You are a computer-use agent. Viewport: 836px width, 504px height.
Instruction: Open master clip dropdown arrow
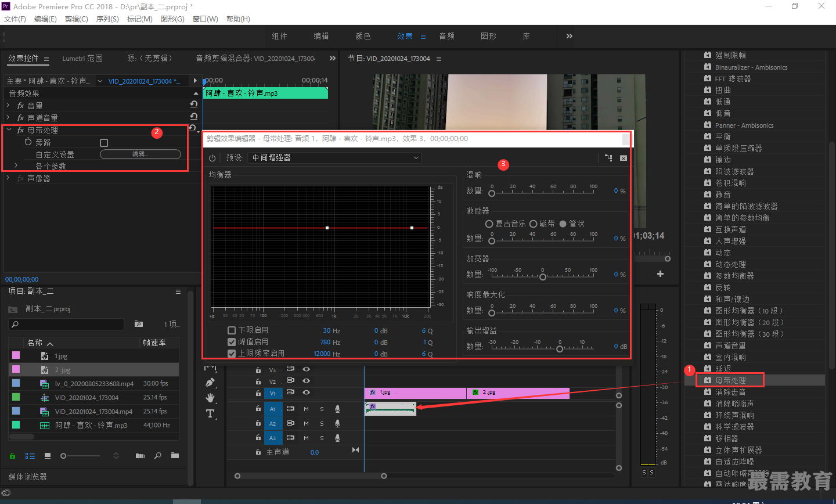pyautogui.click(x=100, y=81)
